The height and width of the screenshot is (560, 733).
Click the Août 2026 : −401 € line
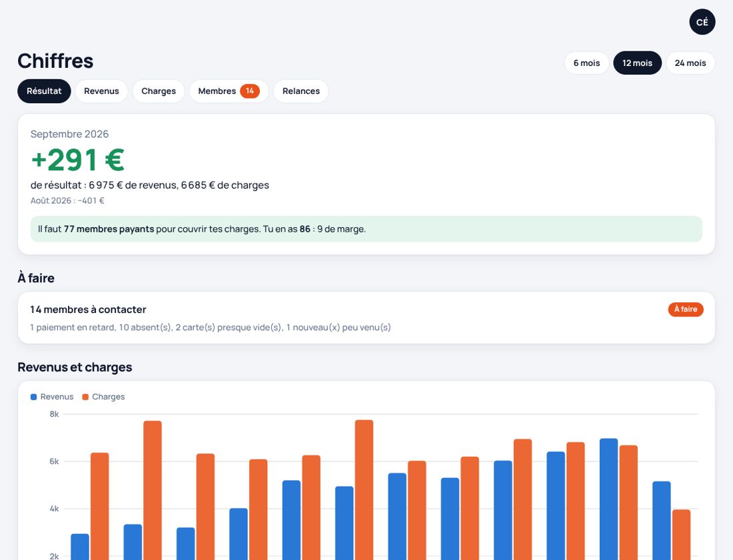point(67,201)
